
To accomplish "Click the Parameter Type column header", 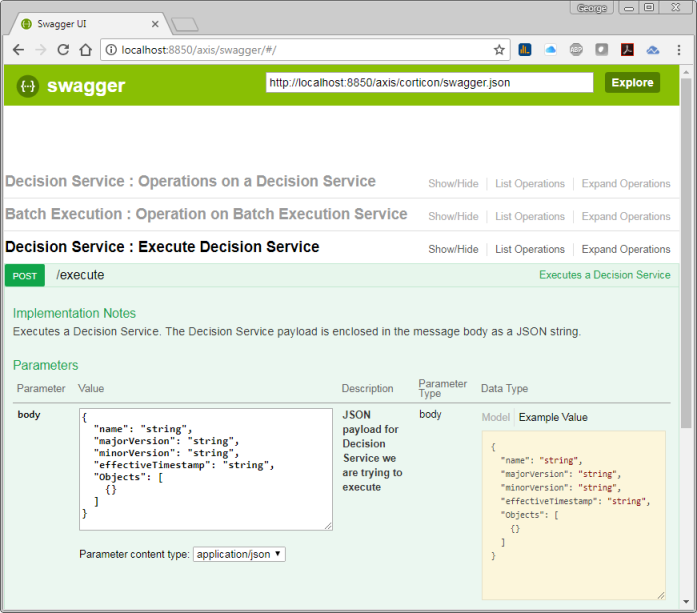I will pos(442,388).
